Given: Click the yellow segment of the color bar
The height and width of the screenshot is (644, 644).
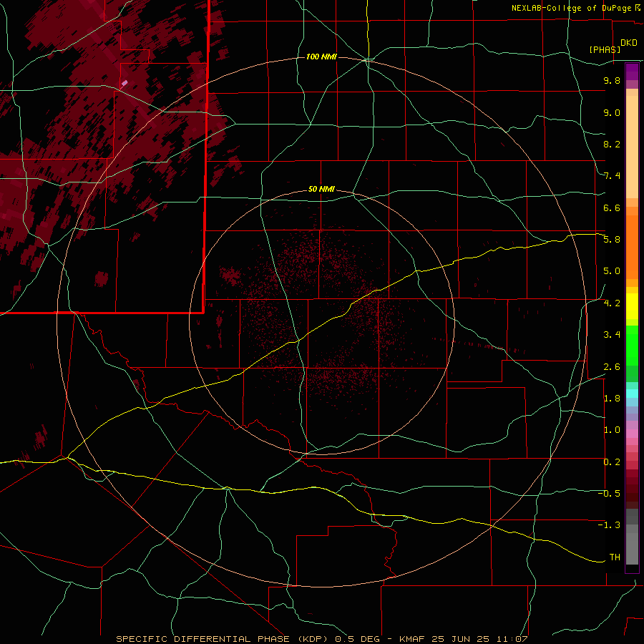Looking at the screenshot, I should 632,306.
